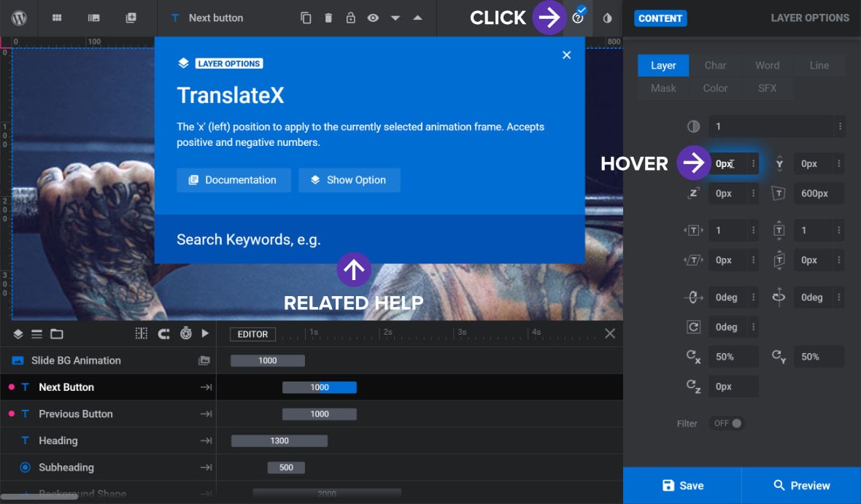Move layer down with the down arrow
This screenshot has width=861, height=504.
click(x=395, y=18)
